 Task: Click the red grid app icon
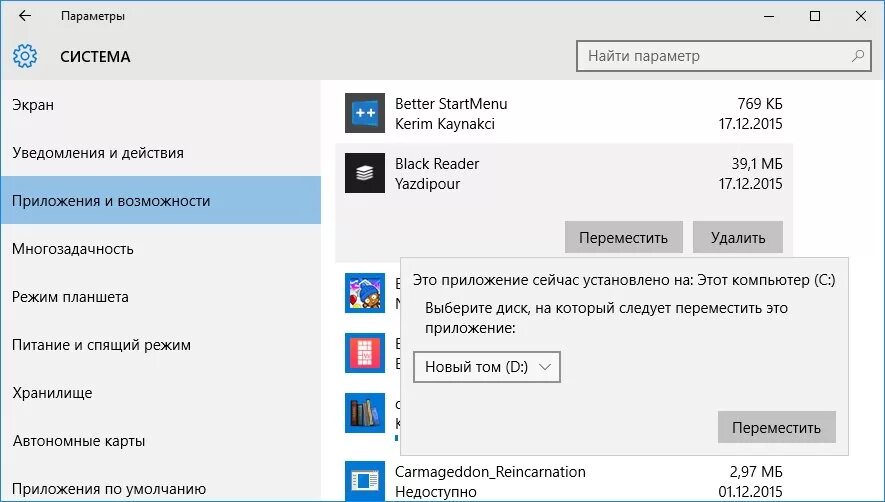click(x=365, y=353)
